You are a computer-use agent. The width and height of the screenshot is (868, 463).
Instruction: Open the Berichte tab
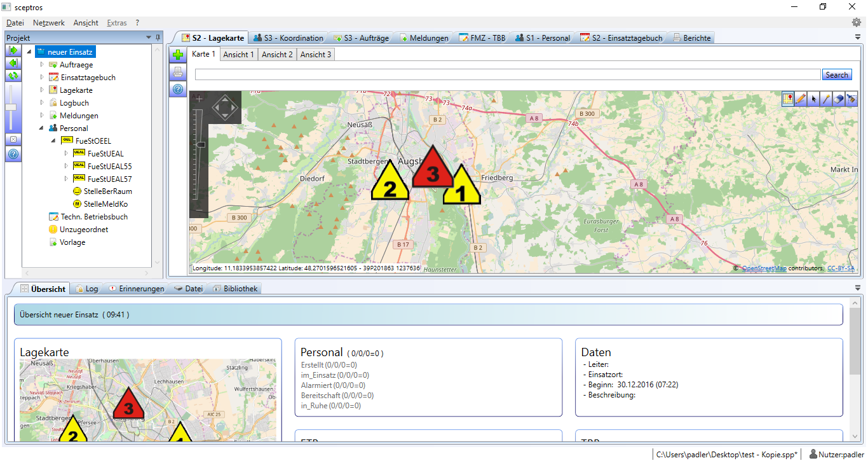[x=691, y=38]
